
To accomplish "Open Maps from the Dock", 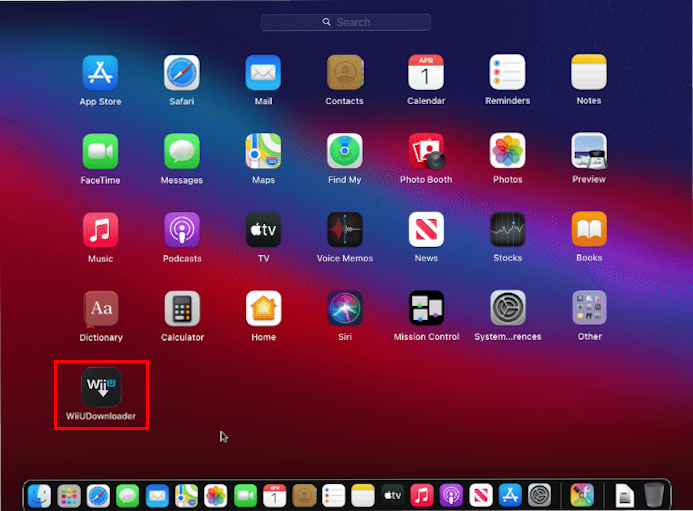I will pos(186,496).
